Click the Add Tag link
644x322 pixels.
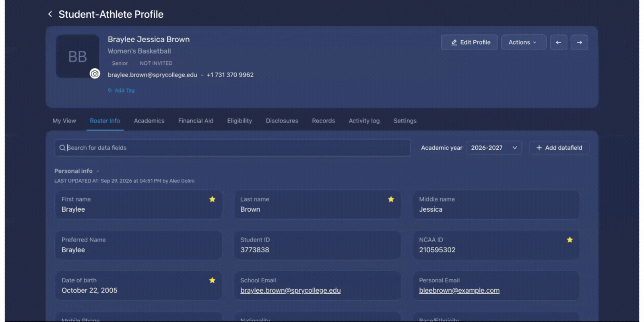point(121,91)
